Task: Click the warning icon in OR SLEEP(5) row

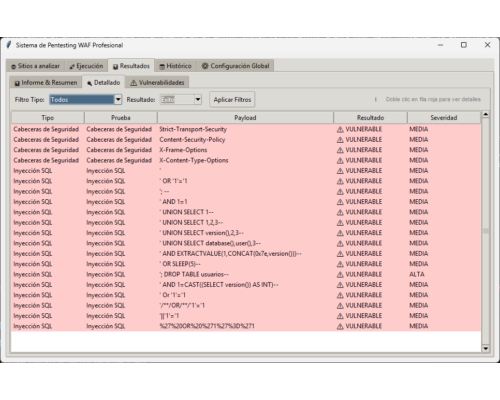Action: point(340,264)
